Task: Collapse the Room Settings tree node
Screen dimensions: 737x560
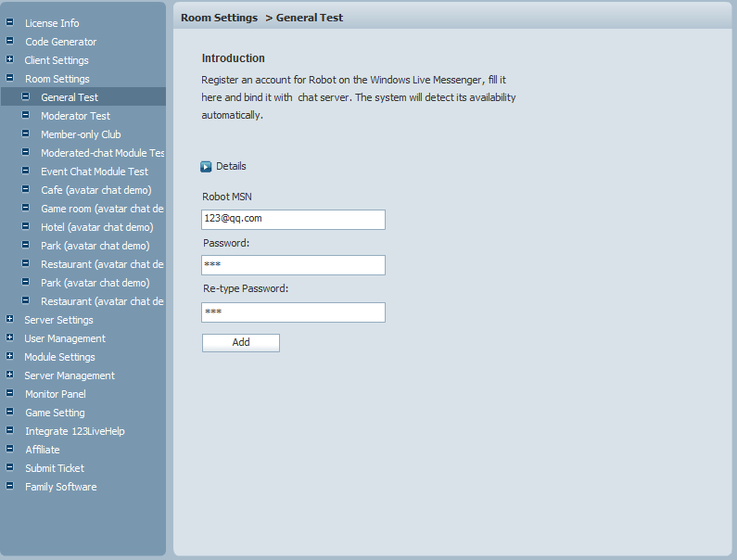Action: 9,78
